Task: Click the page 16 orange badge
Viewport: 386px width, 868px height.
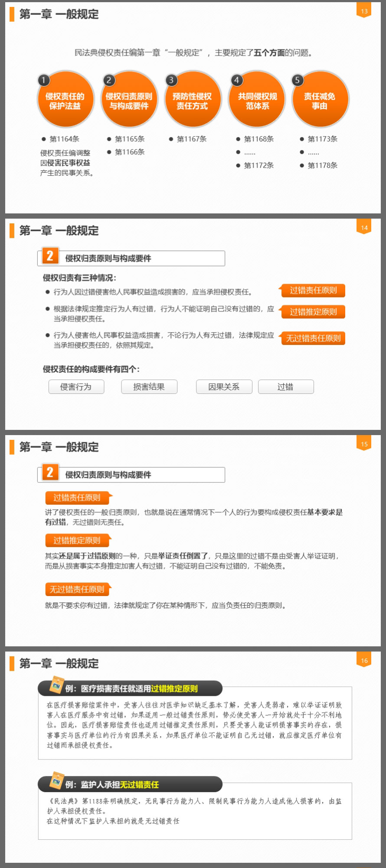Action: (x=364, y=660)
